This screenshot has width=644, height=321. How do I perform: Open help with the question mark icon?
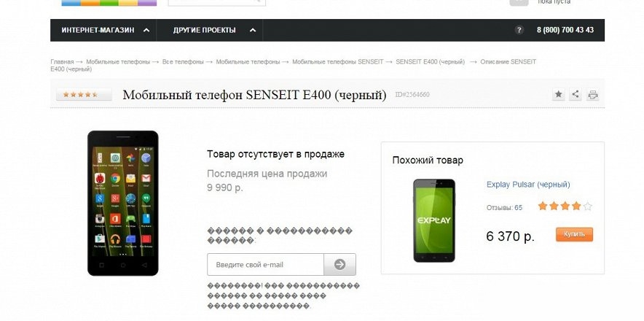click(x=519, y=30)
